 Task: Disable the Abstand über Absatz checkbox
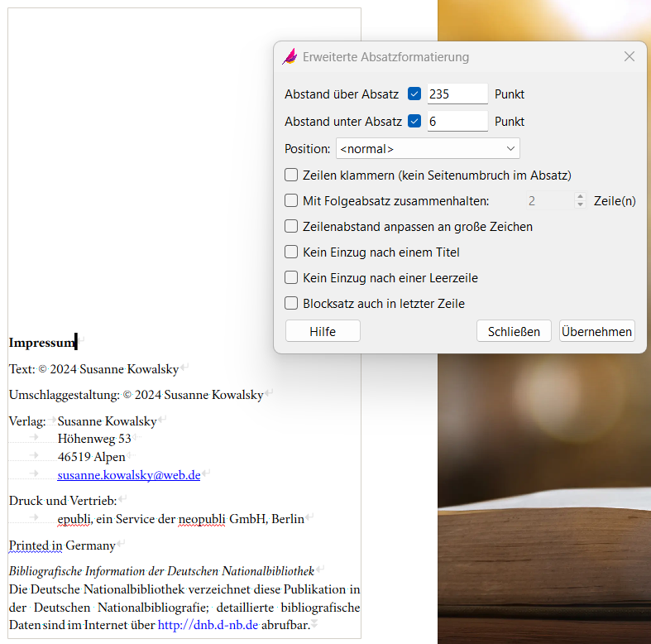(414, 94)
